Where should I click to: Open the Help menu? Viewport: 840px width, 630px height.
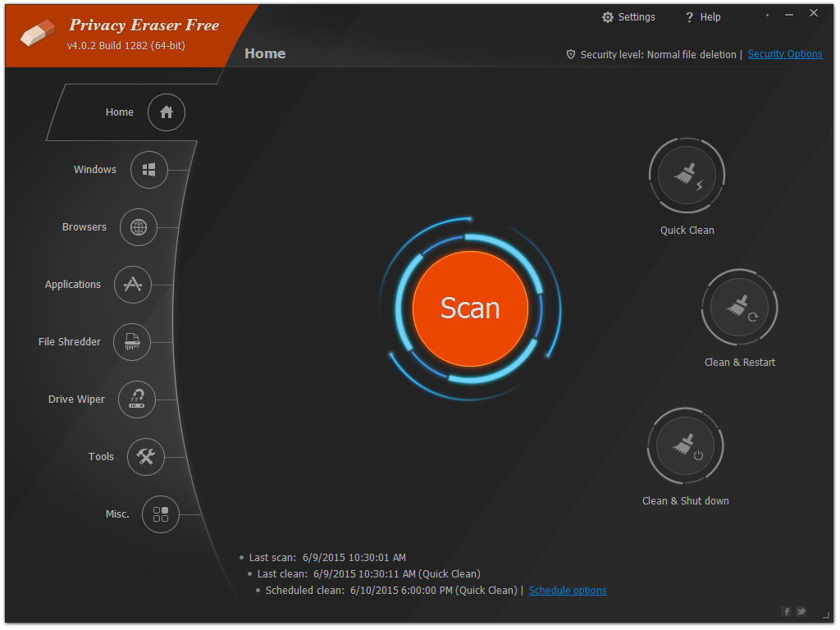(702, 16)
